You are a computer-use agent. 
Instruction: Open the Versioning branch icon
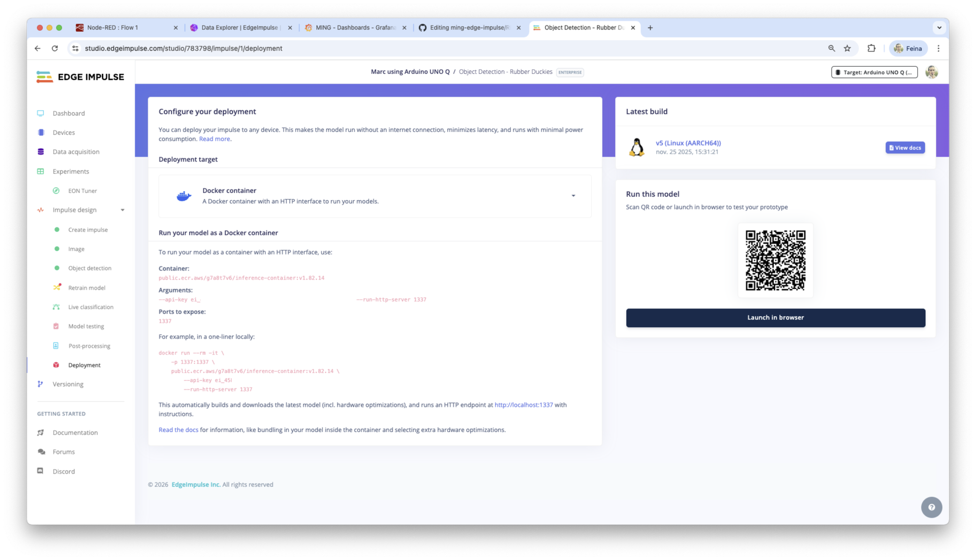(x=41, y=384)
